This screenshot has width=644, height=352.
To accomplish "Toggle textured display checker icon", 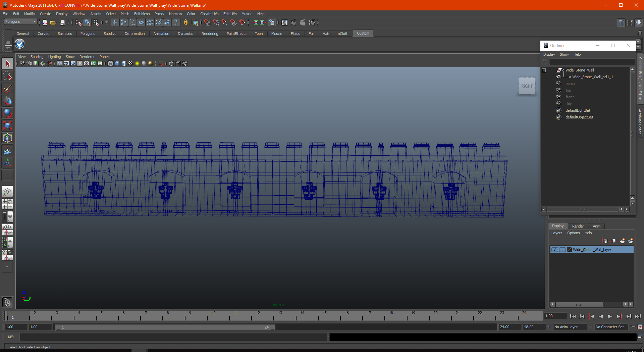I will [130, 63].
